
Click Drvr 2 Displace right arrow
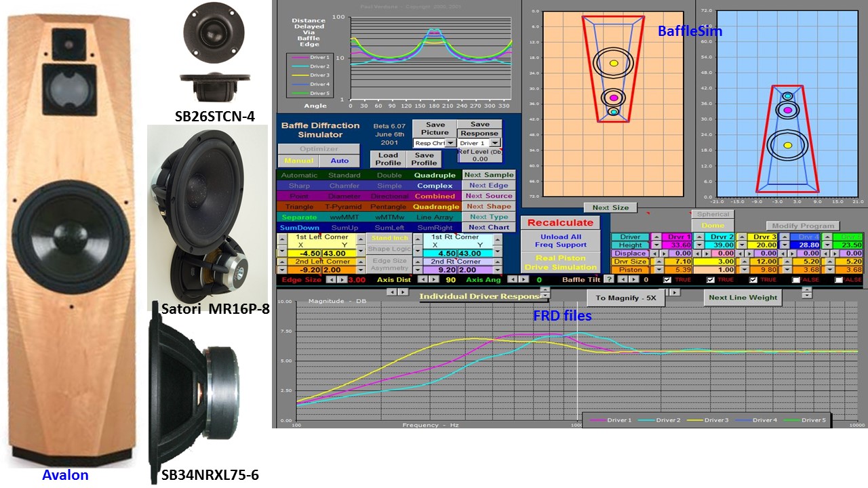[707, 253]
